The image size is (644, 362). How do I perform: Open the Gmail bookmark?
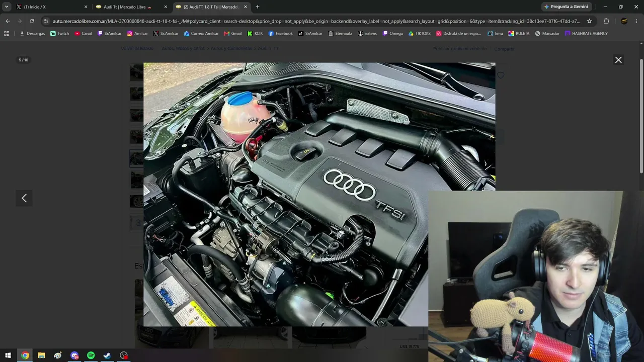(x=233, y=34)
